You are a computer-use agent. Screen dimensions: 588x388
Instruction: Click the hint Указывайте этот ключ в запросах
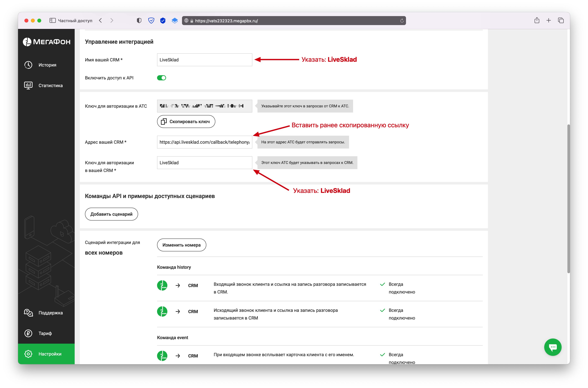click(305, 106)
